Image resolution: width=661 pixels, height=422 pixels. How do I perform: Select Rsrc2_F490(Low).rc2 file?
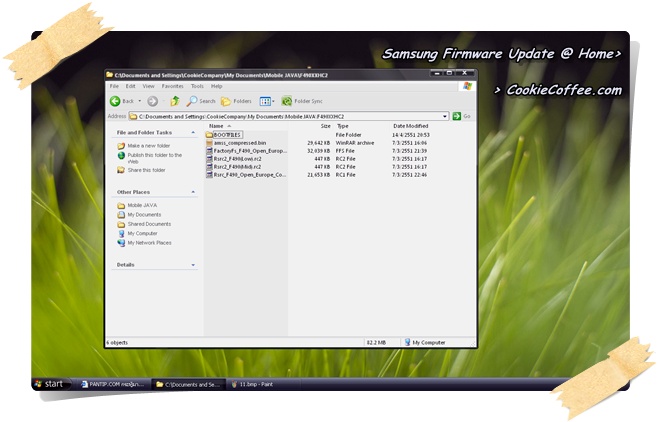coord(237,159)
